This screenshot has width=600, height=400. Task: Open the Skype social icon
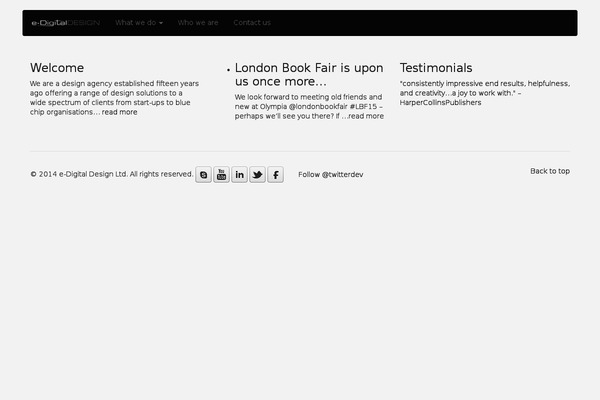pos(204,175)
